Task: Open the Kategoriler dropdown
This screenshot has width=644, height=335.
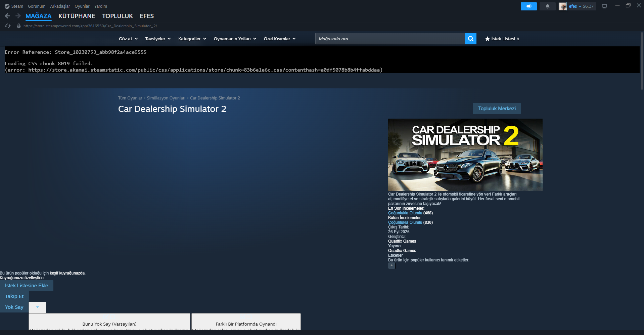Action: pyautogui.click(x=192, y=39)
